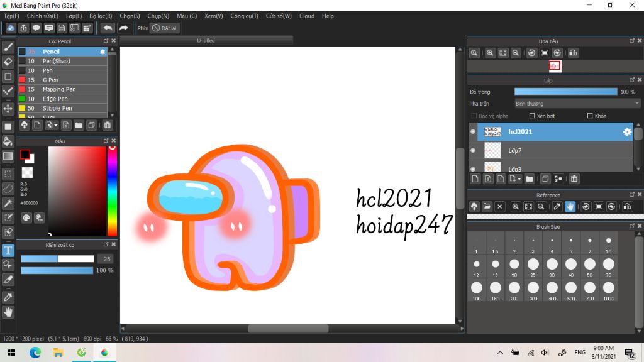
Task: Open Pencil brush settings gear
Action: click(103, 52)
